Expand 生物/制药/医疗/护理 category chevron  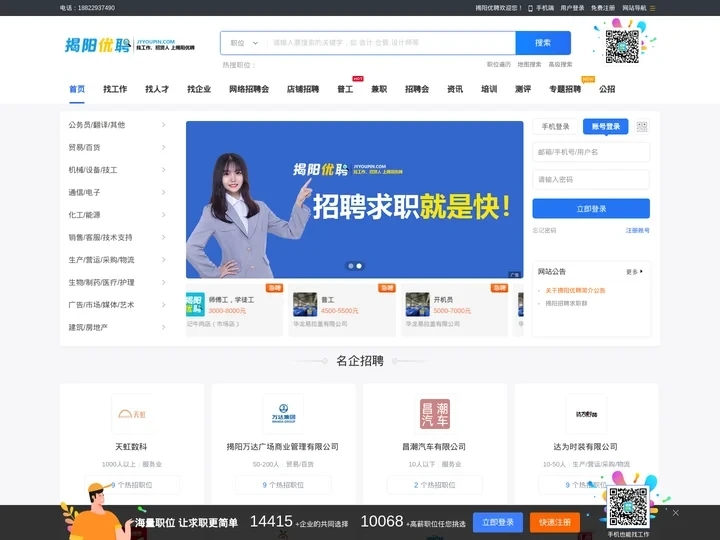point(163,282)
